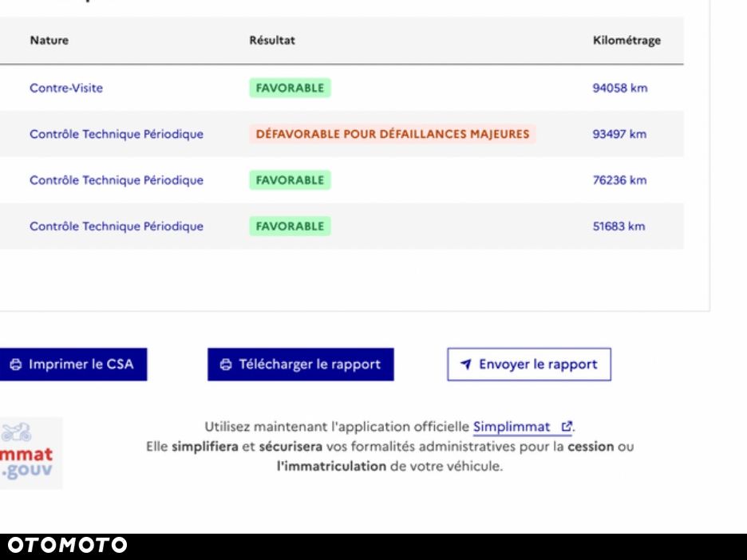The width and height of the screenshot is (747, 560).
Task: Click the Kilométrage column header
Action: (x=626, y=41)
